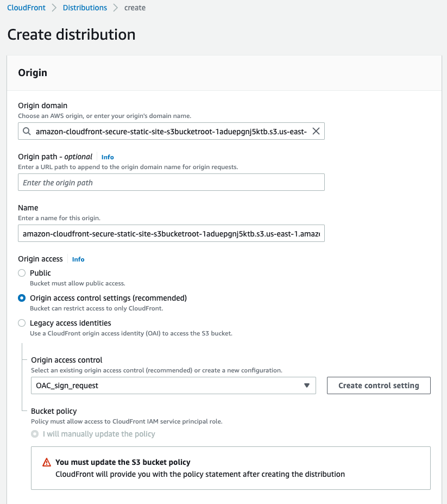Clear the Origin domain using the X icon
This screenshot has width=447, height=504.
pos(316,131)
